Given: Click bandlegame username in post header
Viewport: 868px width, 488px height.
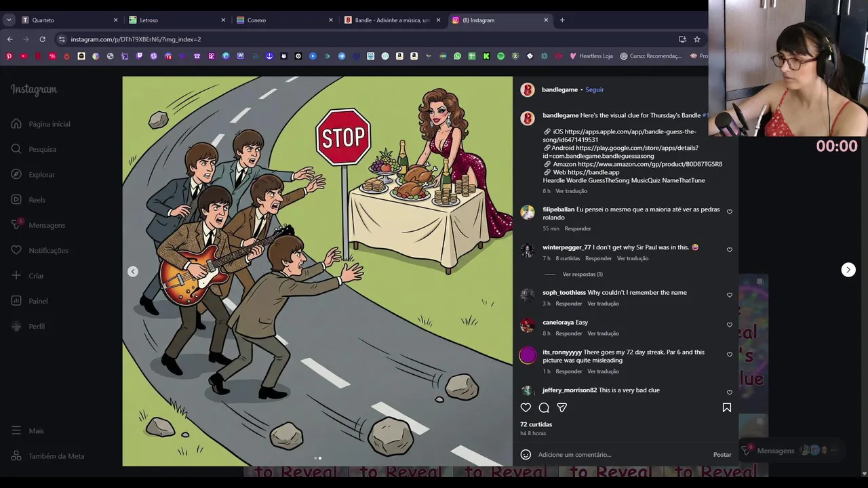Looking at the screenshot, I should (559, 89).
